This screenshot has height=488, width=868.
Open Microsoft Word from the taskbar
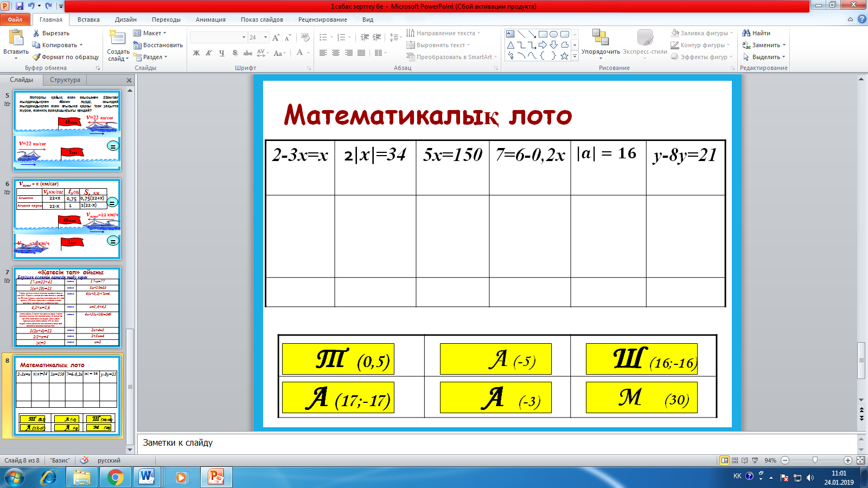147,477
